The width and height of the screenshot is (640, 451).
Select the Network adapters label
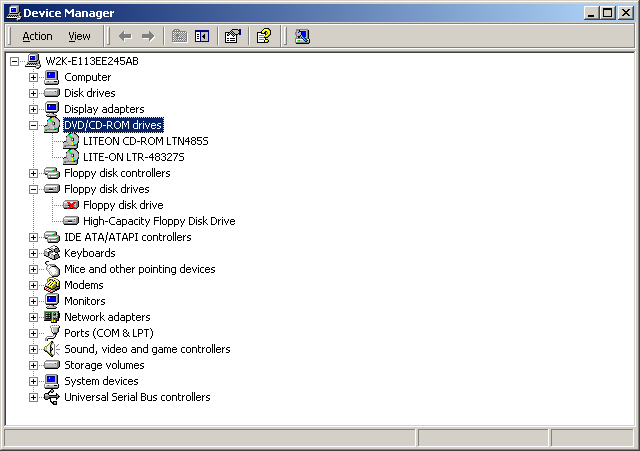coord(107,317)
